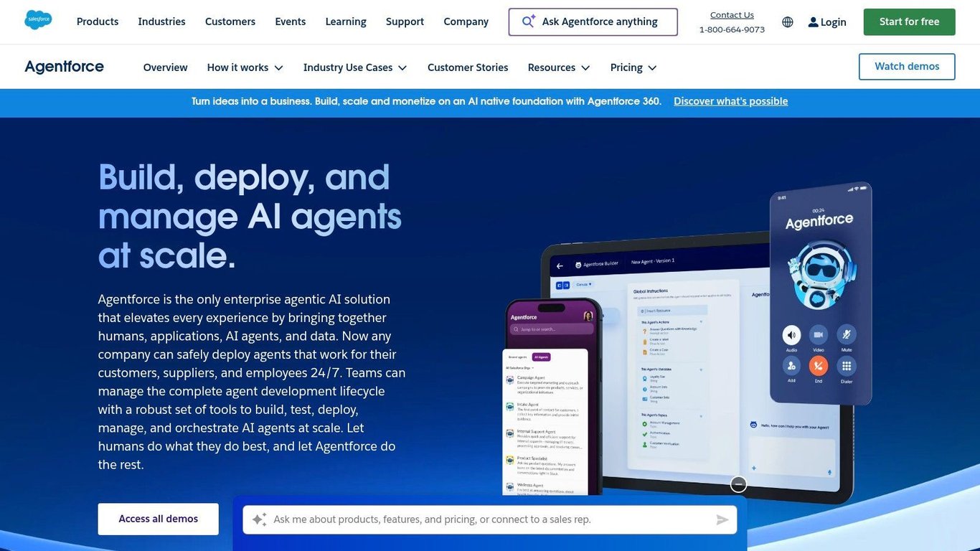Open the Contact Us link

pos(732,15)
